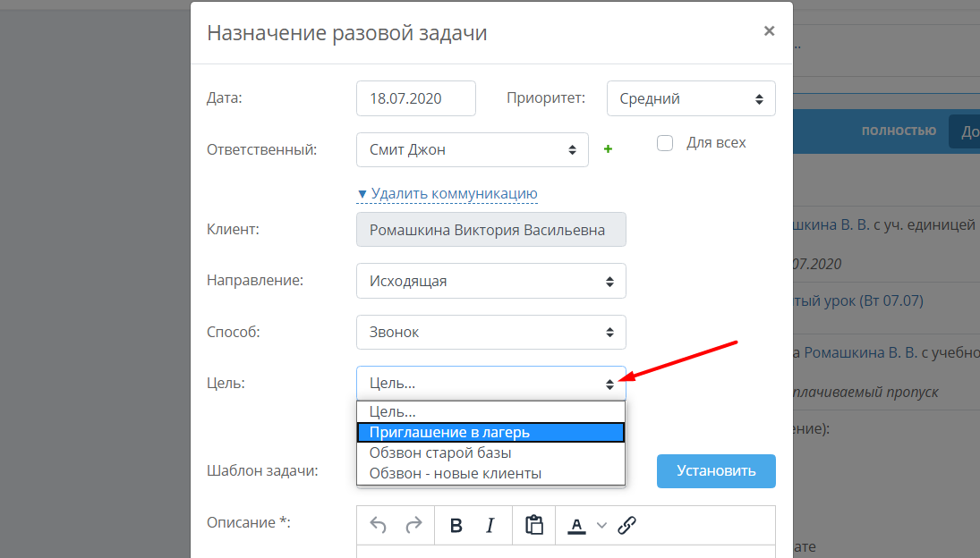The height and width of the screenshot is (558, 980).
Task: Choose option Обзвон старой базы
Action: 490,452
